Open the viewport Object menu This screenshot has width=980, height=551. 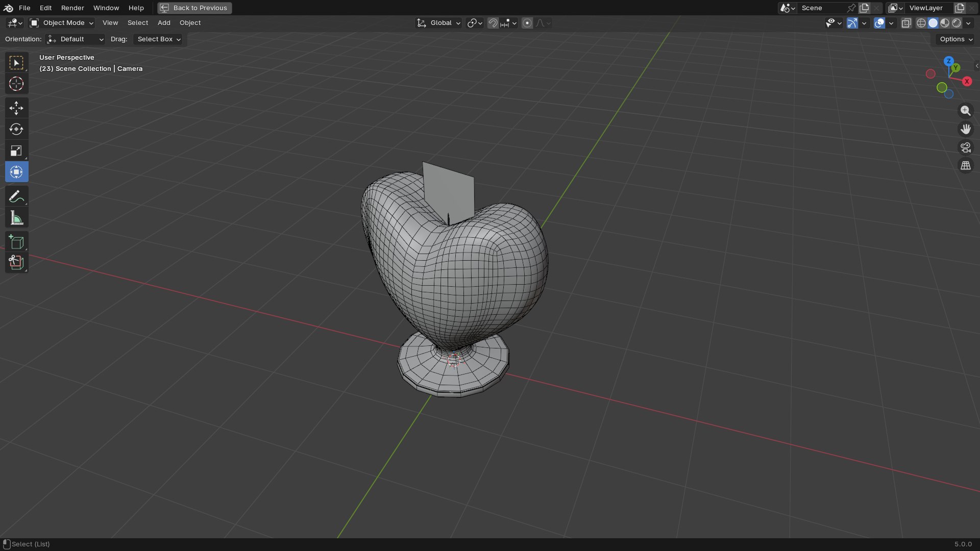(x=190, y=23)
